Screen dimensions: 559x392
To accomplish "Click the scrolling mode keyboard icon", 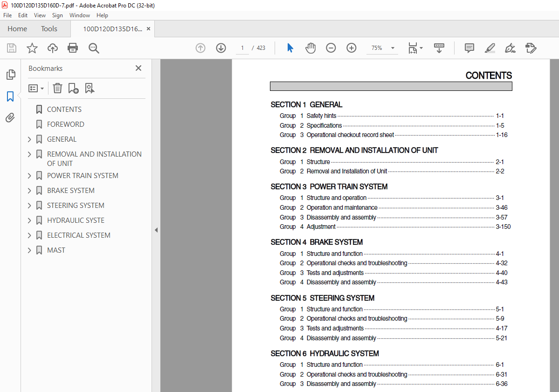I will (439, 48).
